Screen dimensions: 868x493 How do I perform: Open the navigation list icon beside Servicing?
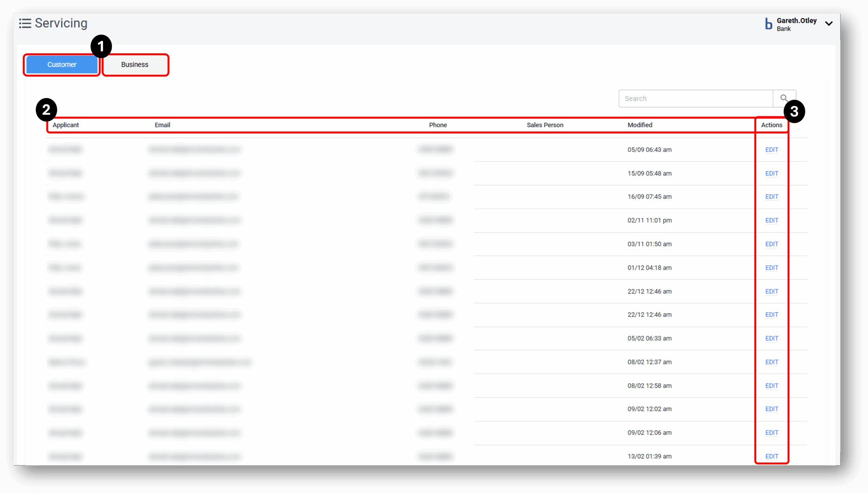click(25, 23)
